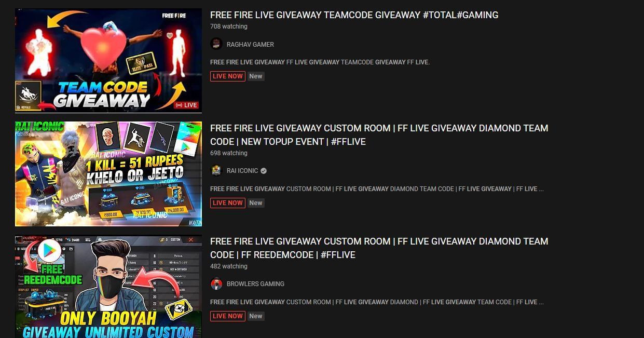This screenshot has height=338, width=644.
Task: Click the New badge on the second video result
Action: tap(256, 203)
